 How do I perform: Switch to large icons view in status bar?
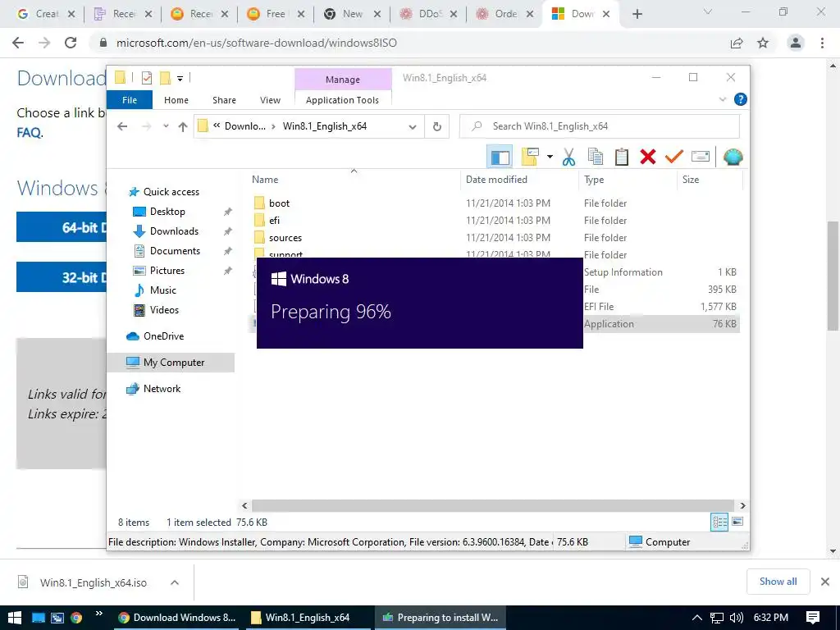(x=737, y=521)
